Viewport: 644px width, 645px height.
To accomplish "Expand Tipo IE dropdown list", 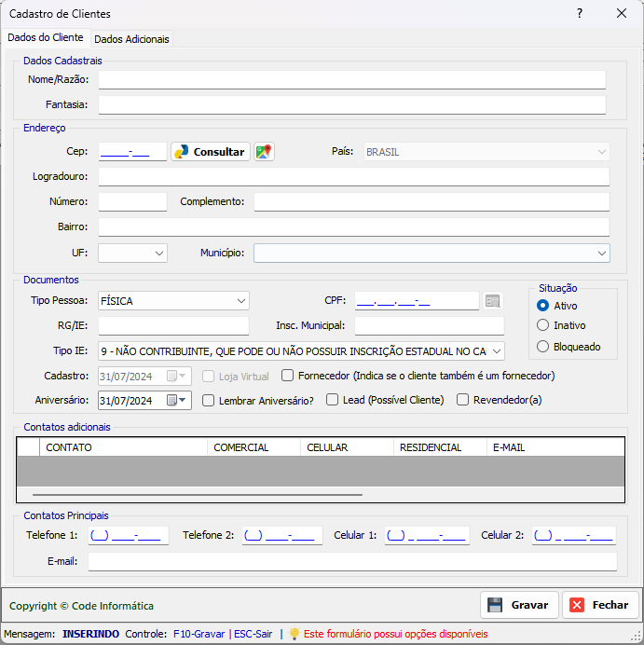I will click(301, 351).
